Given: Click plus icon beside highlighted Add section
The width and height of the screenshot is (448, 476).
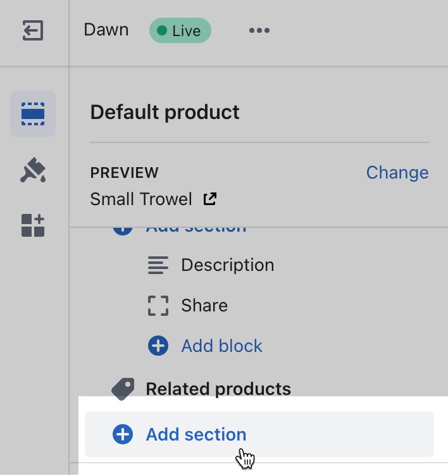Looking at the screenshot, I should pyautogui.click(x=123, y=434).
